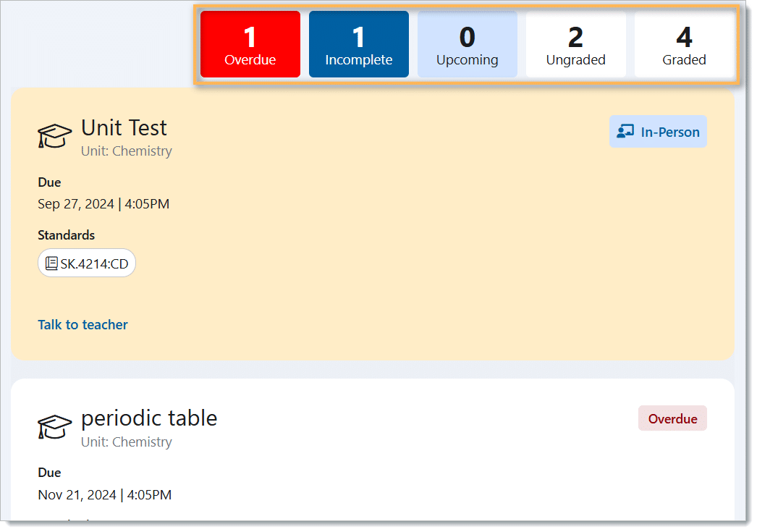Select the SK.4214:CD standard chip text
Viewport: 757px width, 532px height.
click(94, 263)
